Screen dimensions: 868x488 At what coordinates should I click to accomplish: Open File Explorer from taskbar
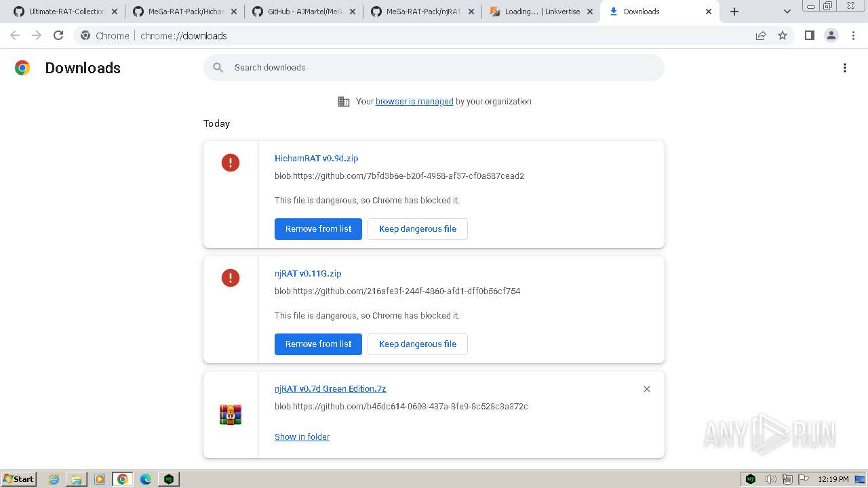pos(77,479)
